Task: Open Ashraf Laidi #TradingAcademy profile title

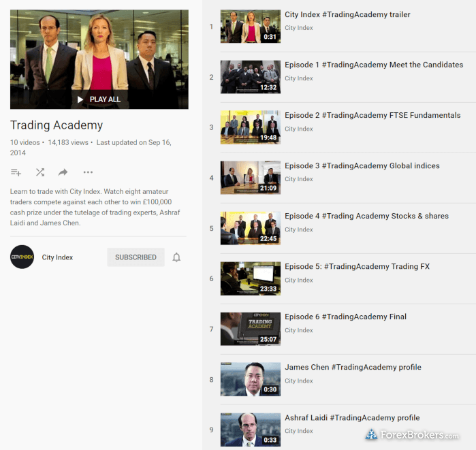Action: pos(352,418)
